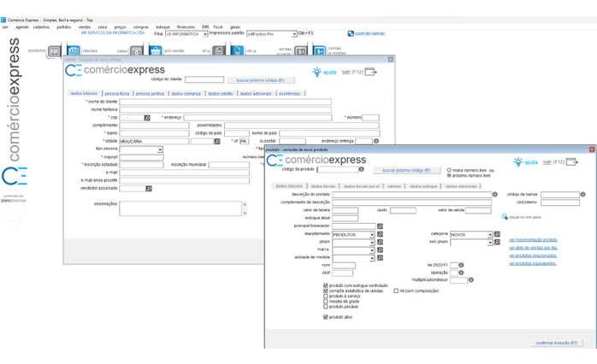The height and width of the screenshot is (364, 597).
Task: Click the sub grupo lookup icon
Action: (497, 242)
